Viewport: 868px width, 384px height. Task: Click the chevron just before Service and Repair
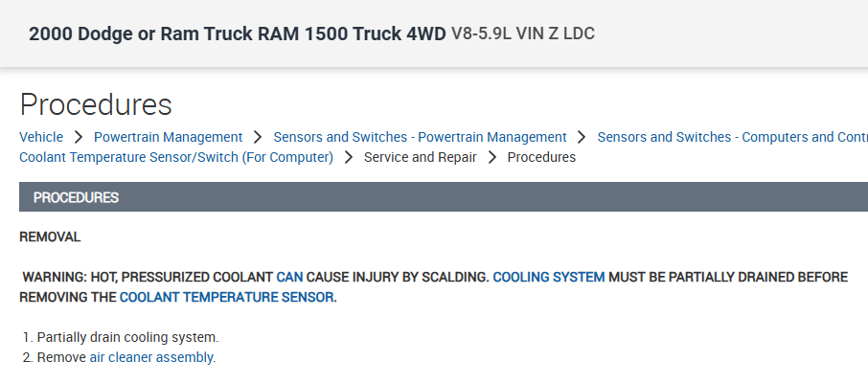(x=349, y=157)
